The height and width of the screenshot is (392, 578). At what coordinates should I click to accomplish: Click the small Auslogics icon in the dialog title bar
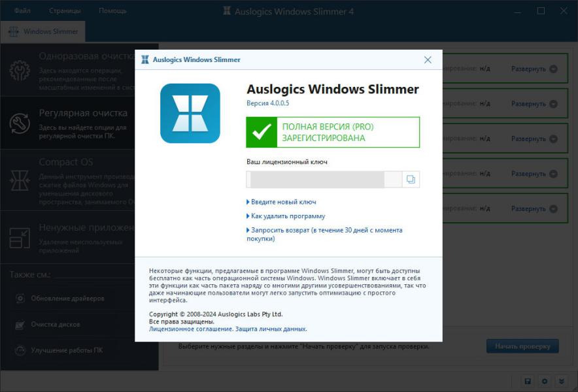click(x=145, y=59)
